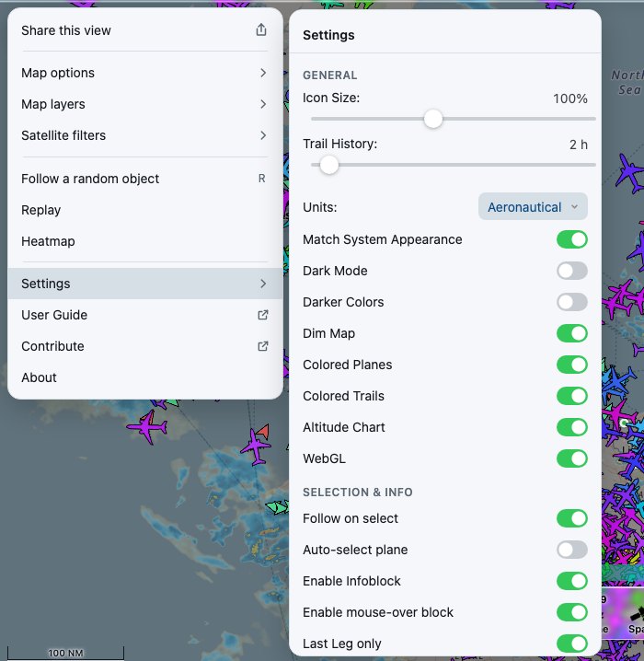Open the Contribute link

(144, 346)
